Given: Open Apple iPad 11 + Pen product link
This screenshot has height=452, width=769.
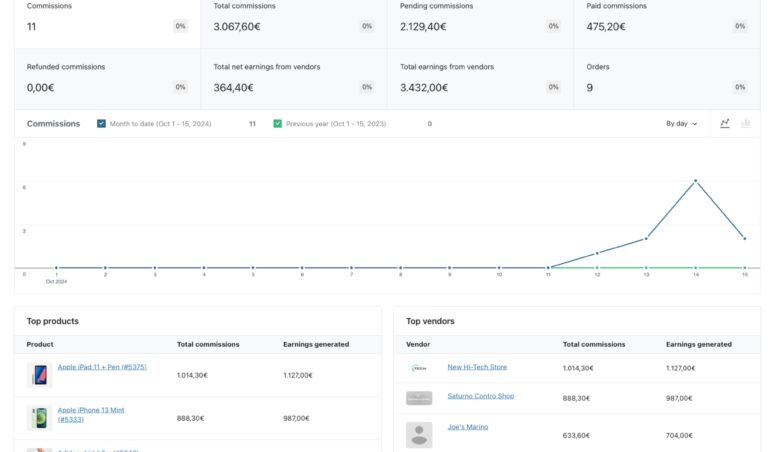Looking at the screenshot, I should pyautogui.click(x=102, y=367).
